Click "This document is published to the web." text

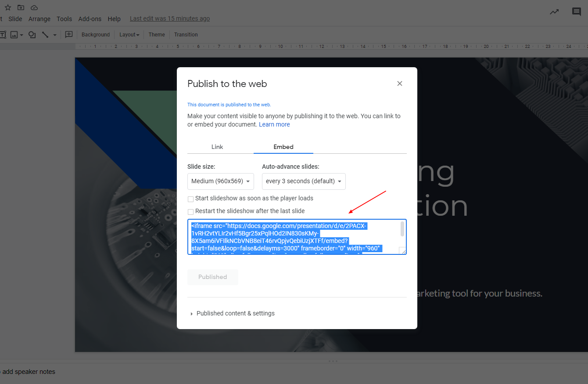pos(229,105)
